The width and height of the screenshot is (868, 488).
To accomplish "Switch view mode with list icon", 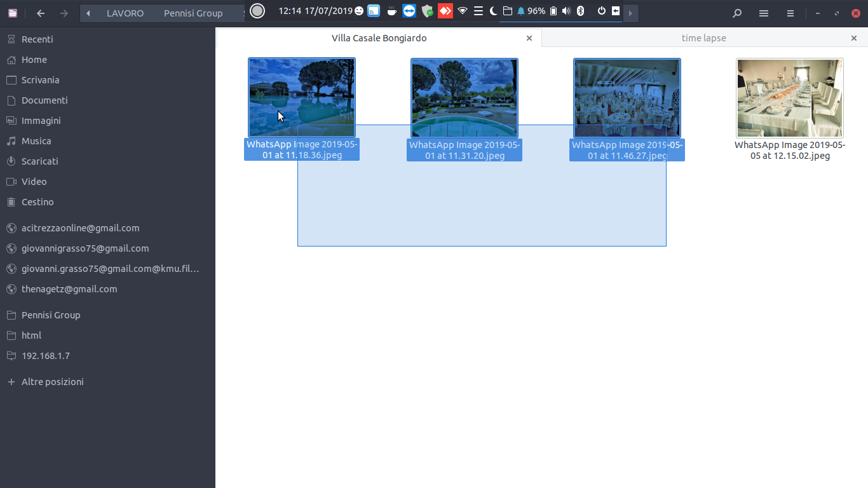I will pos(764,13).
